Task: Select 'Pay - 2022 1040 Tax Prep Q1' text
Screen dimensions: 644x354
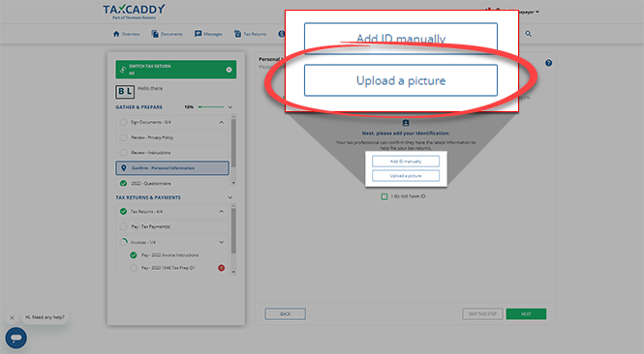Action: coord(168,268)
